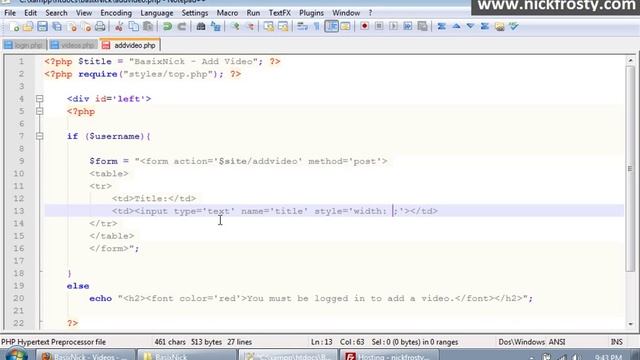Screen dimensions: 640x360
Task: Switch to the login.php tab
Action: [24, 45]
